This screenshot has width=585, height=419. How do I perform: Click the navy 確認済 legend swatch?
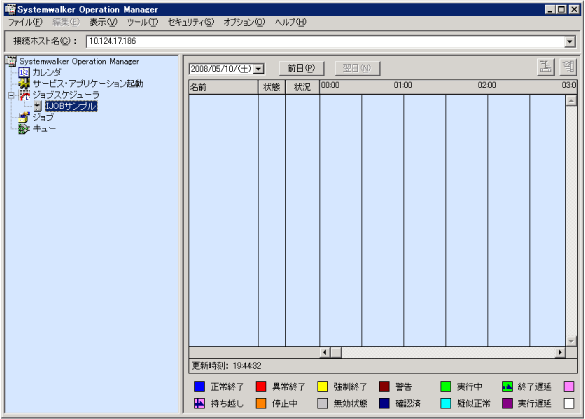pos(384,403)
